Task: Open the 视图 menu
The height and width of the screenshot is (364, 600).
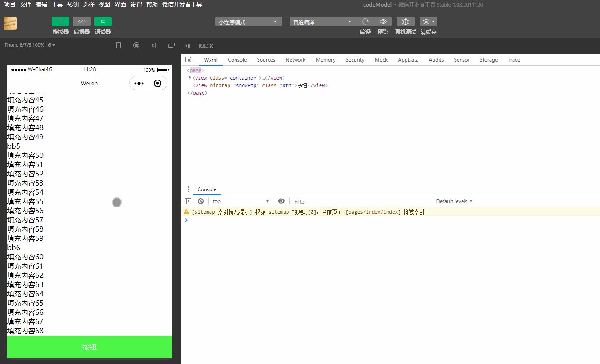Action: click(x=105, y=4)
